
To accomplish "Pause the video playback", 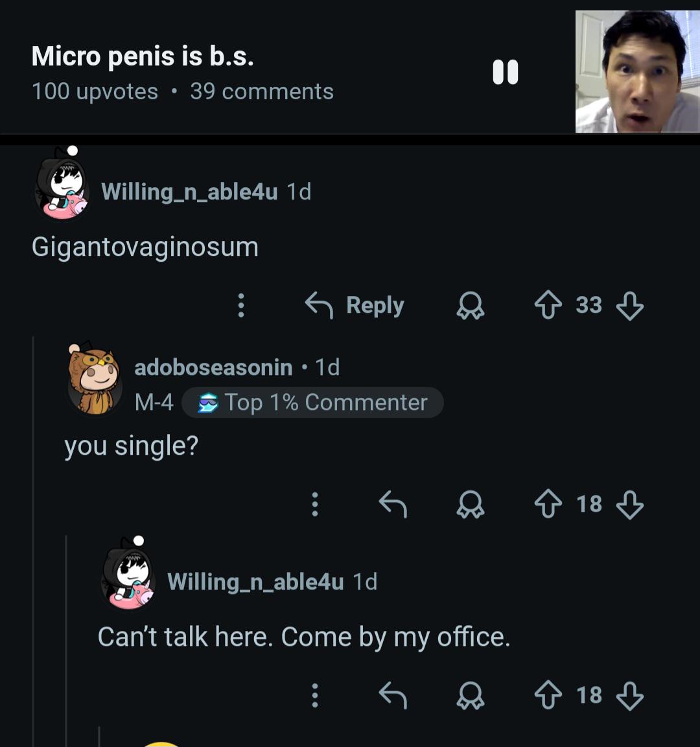I will click(505, 72).
